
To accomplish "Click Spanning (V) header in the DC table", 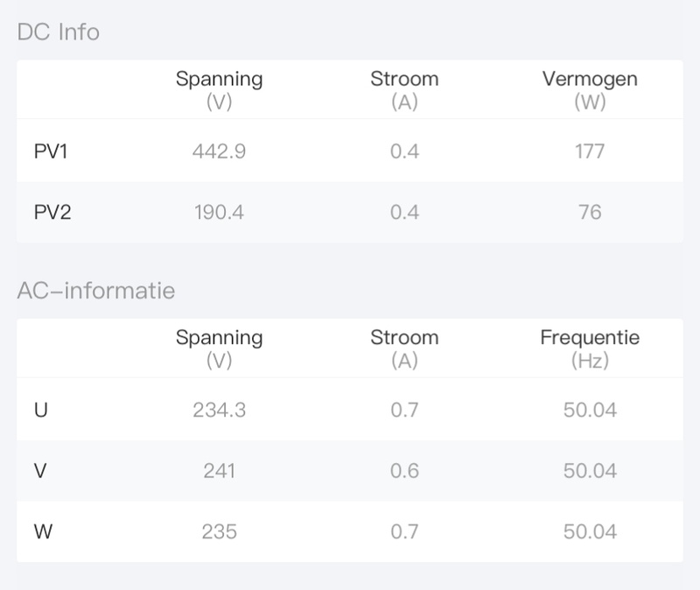I will (x=219, y=89).
